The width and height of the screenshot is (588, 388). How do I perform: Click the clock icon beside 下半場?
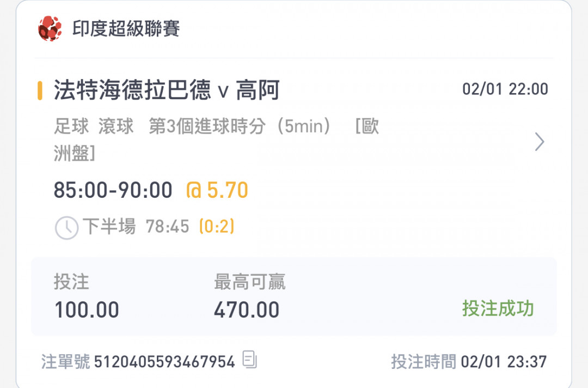click(x=67, y=228)
